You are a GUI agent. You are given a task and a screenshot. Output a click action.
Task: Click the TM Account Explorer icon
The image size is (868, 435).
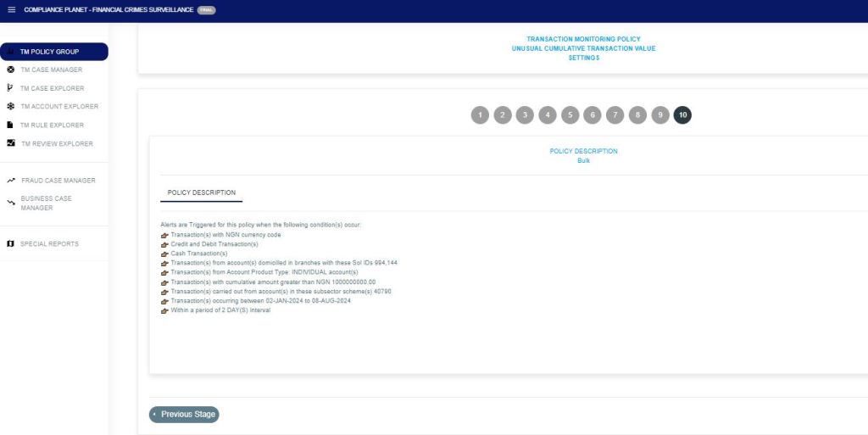click(x=10, y=106)
